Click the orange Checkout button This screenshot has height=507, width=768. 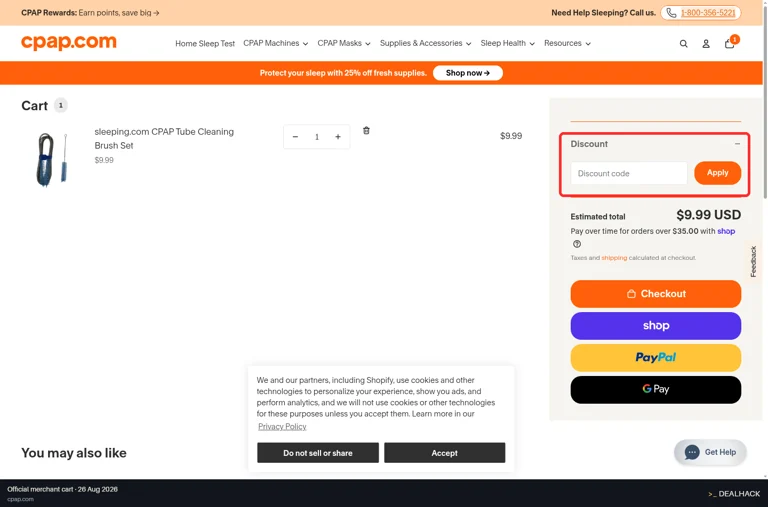(656, 294)
